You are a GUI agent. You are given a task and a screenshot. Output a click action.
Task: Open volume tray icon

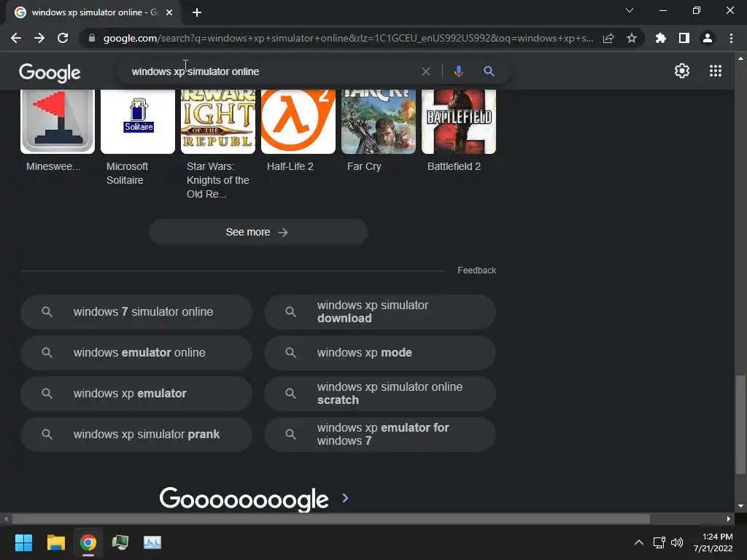click(x=677, y=542)
